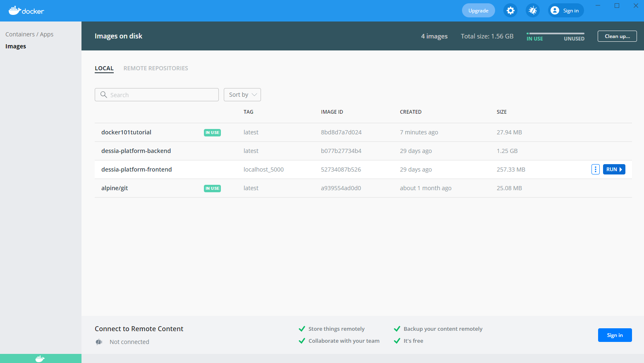Viewport: 644px width, 363px height.
Task: Open the troubleshoot bug icon
Action: click(x=533, y=11)
